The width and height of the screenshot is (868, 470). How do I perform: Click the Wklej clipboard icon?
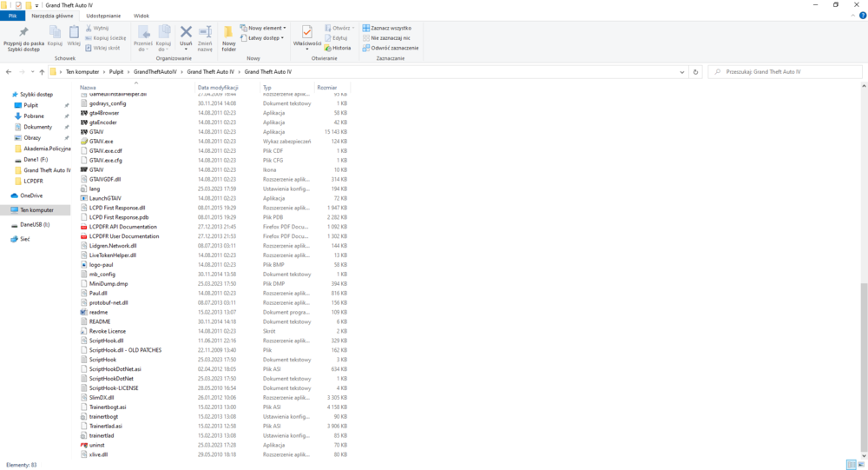click(x=74, y=36)
